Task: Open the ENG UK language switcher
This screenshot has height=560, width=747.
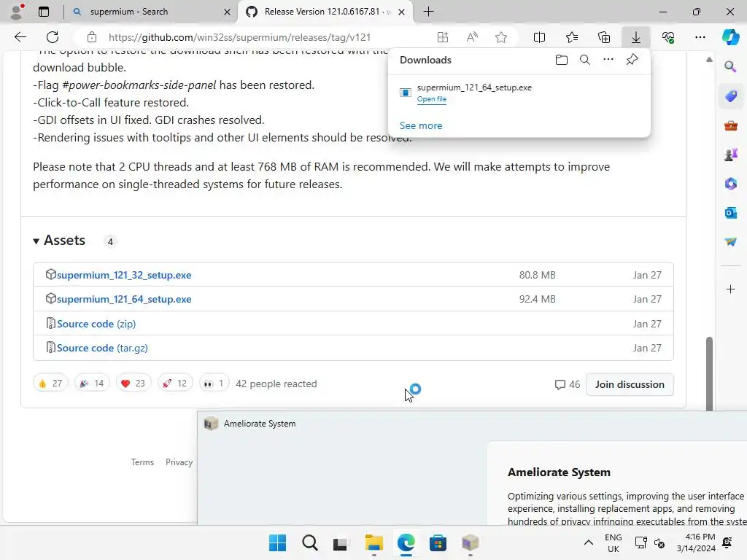Action: coord(613,542)
